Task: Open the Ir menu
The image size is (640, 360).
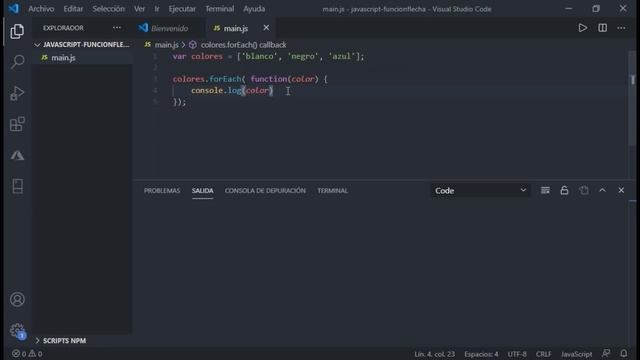Action: click(157, 9)
